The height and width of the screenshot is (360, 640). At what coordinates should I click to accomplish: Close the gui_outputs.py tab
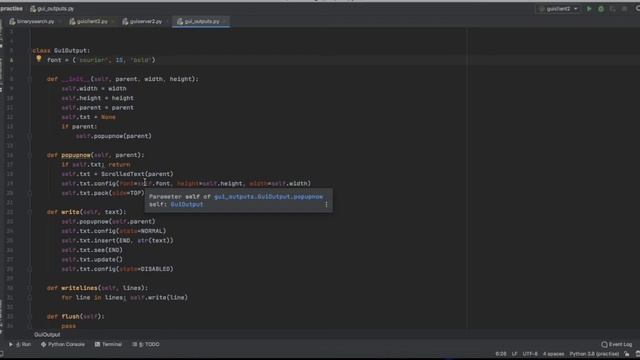tap(224, 21)
